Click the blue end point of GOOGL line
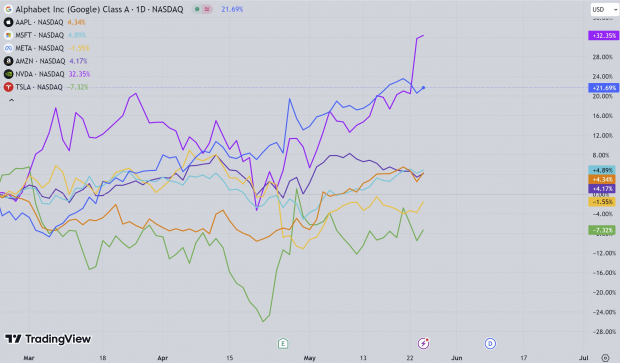The width and height of the screenshot is (620, 363). [x=423, y=88]
